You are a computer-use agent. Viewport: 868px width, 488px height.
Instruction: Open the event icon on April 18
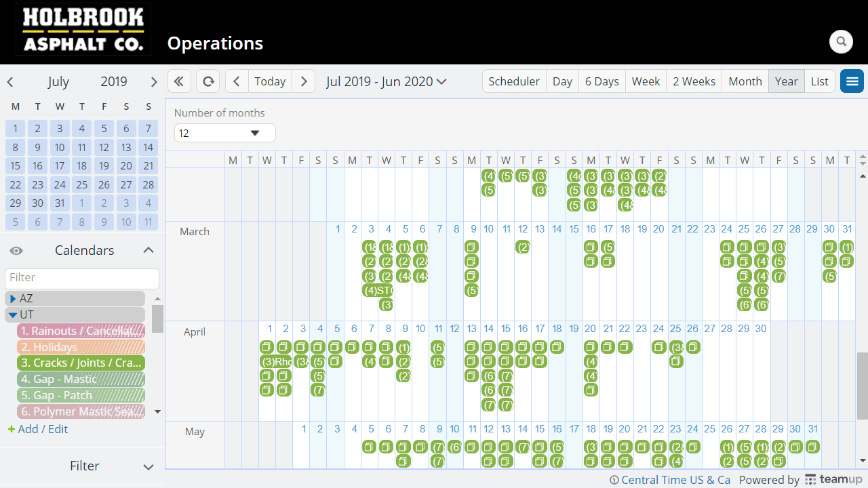pyautogui.click(x=557, y=346)
